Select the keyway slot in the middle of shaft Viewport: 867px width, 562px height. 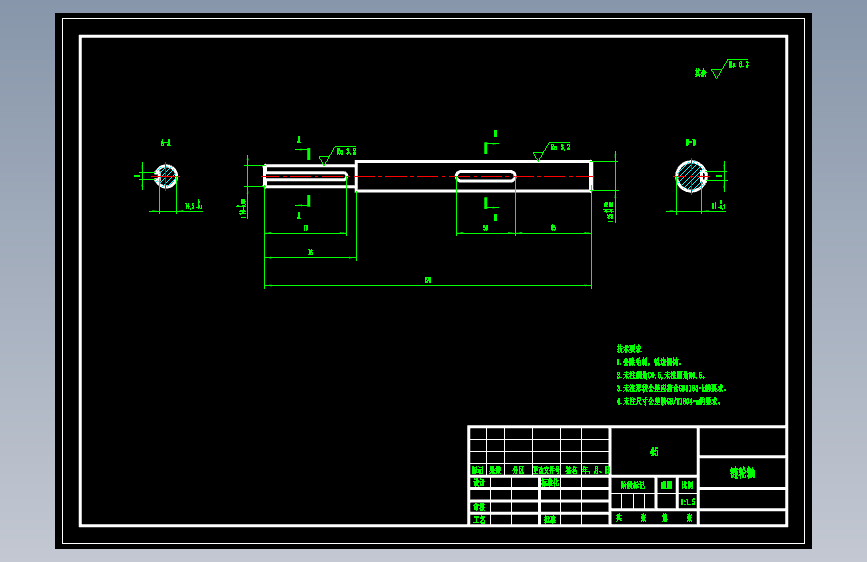485,176
